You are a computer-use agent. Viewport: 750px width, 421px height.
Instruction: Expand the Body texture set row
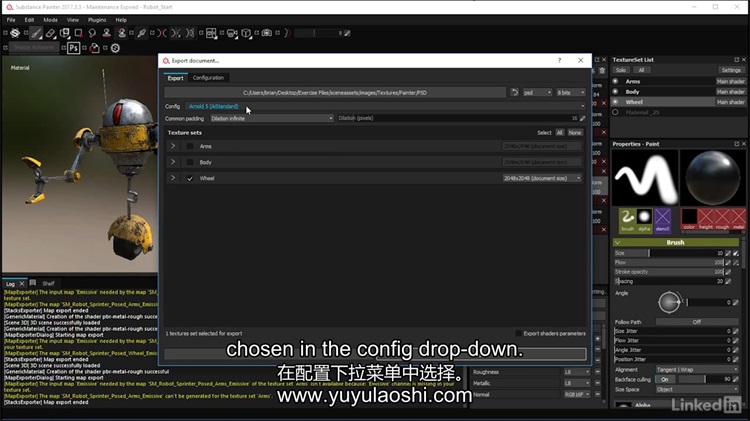click(x=173, y=162)
